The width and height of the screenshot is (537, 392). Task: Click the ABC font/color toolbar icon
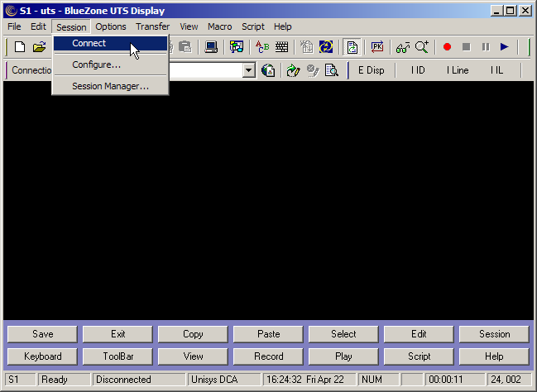pyautogui.click(x=262, y=47)
